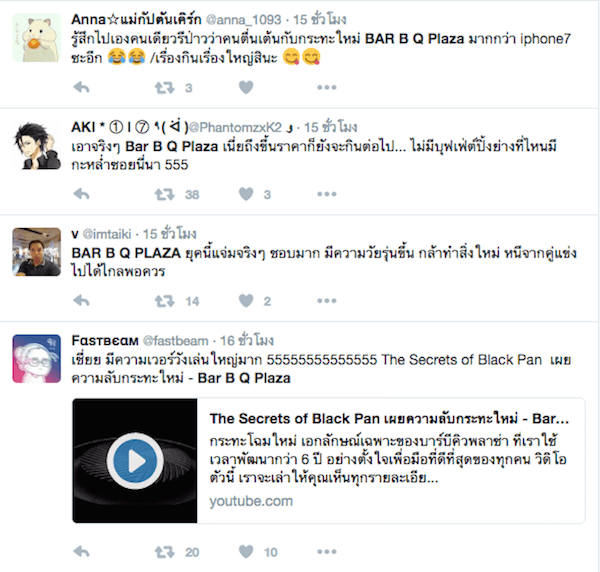Retweet fastbeam's tweet with 20 retweets

tap(165, 552)
